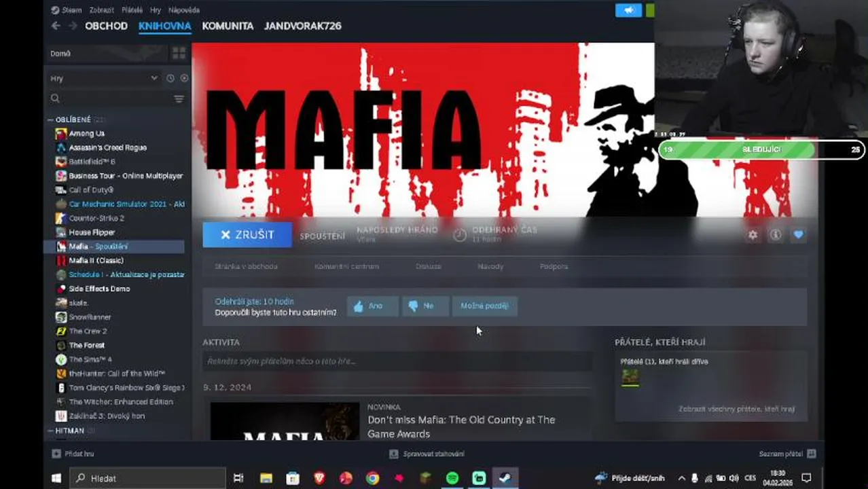Go forward with the right arrow
Image resolution: width=868 pixels, height=489 pixels.
[73, 26]
